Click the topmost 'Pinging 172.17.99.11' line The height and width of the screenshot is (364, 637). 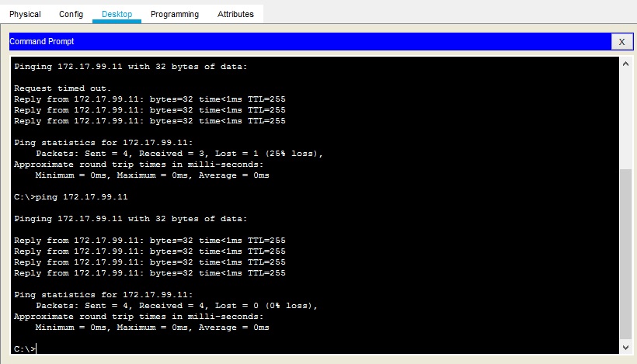(131, 67)
